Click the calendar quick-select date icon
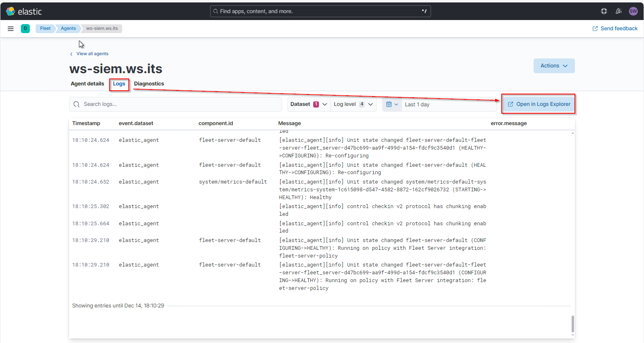The width and height of the screenshot is (644, 343). pyautogui.click(x=392, y=104)
